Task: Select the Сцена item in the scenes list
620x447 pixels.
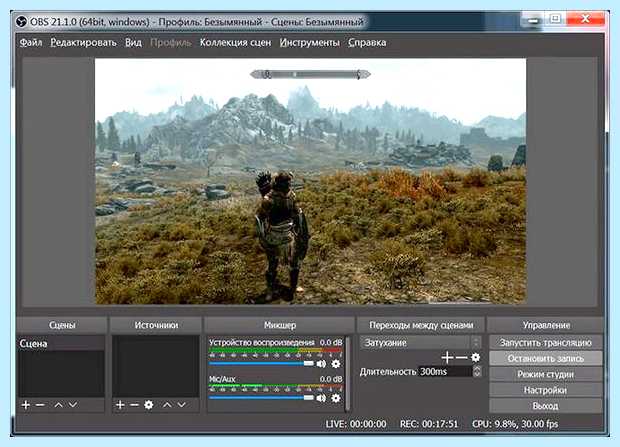Action: 61,343
